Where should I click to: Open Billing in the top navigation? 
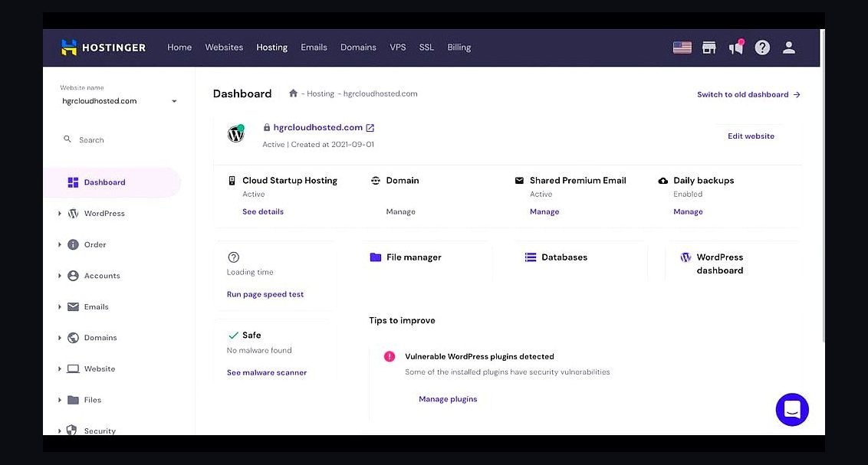point(459,47)
